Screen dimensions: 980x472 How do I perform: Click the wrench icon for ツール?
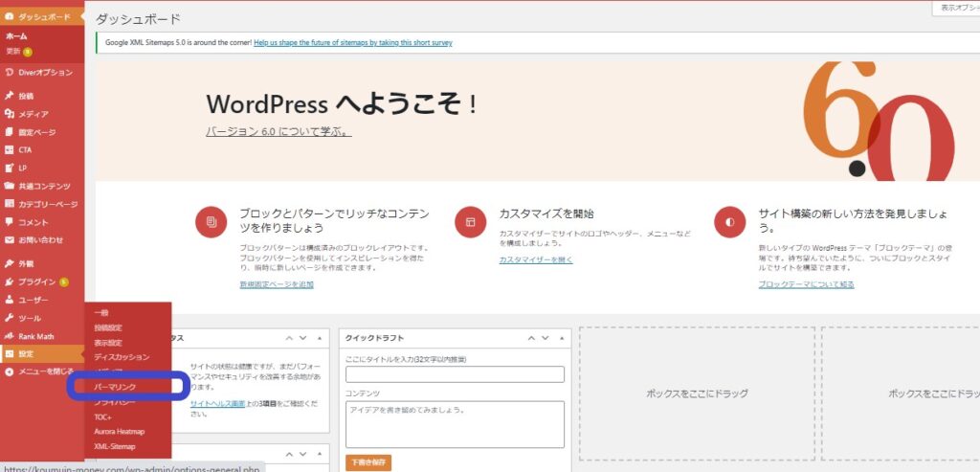(x=9, y=318)
